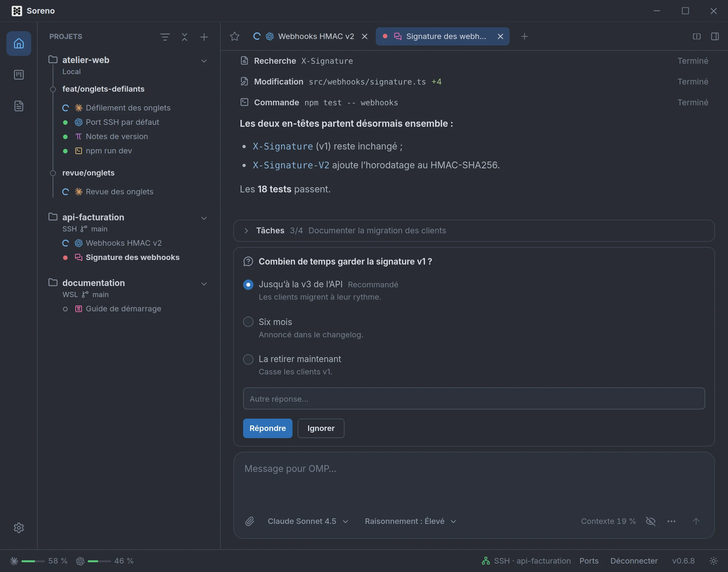Click the 58 % usage progress bar
728x572 pixels.
click(33, 561)
